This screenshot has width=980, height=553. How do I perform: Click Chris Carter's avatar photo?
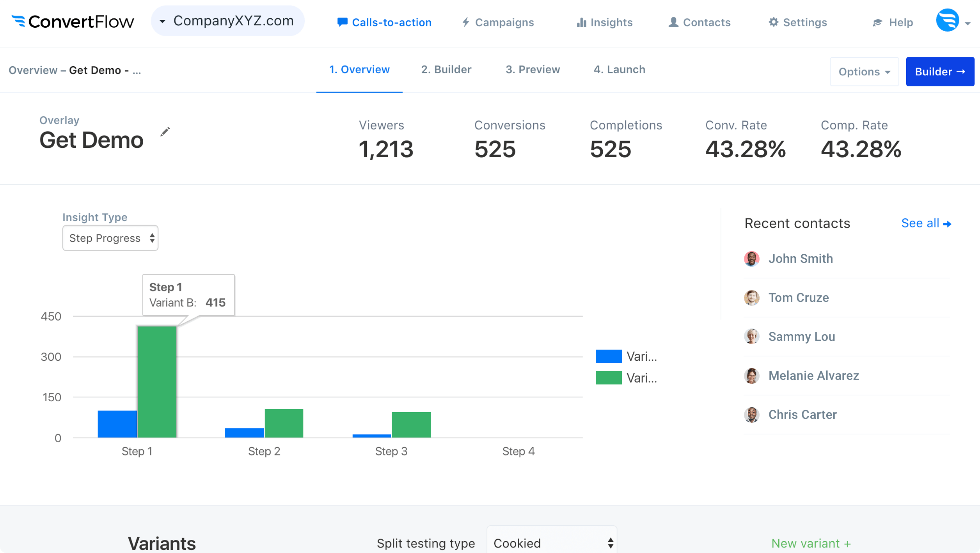point(751,415)
